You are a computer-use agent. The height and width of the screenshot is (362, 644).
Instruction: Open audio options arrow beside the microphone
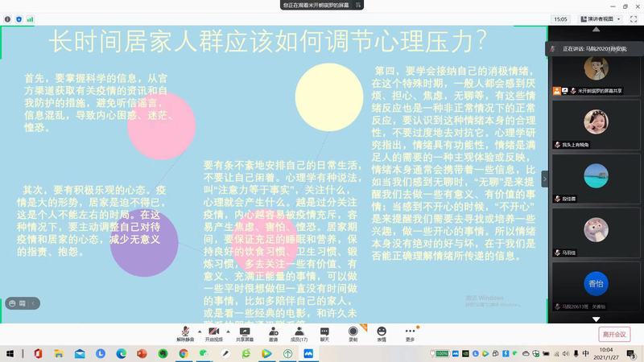198,329
